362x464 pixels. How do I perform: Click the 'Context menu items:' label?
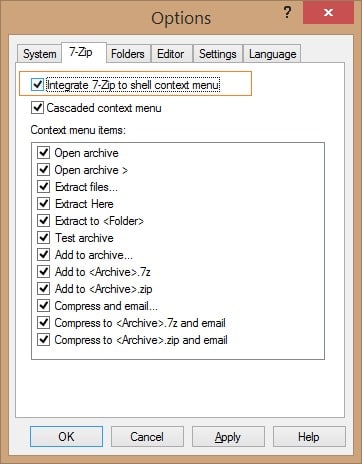pos(78,130)
